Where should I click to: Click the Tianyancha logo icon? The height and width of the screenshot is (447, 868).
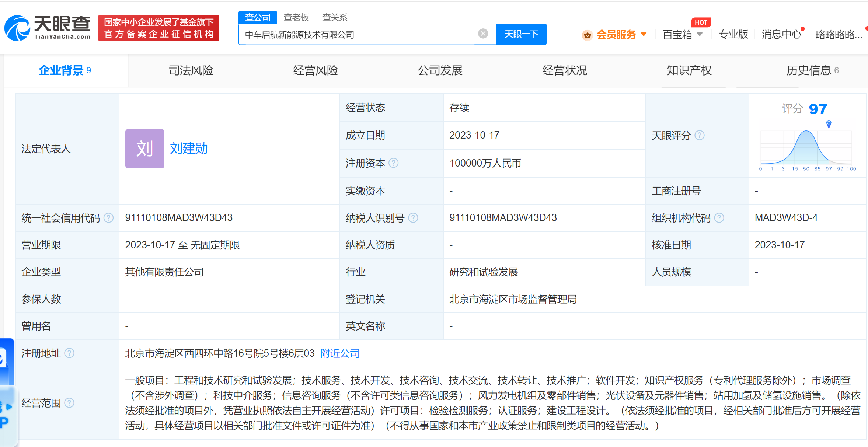click(17, 28)
